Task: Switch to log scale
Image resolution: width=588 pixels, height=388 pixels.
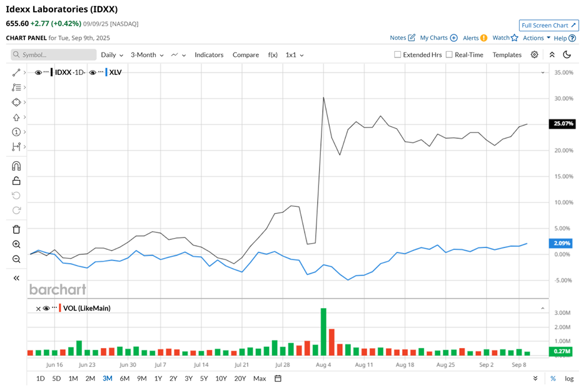Action: point(569,378)
